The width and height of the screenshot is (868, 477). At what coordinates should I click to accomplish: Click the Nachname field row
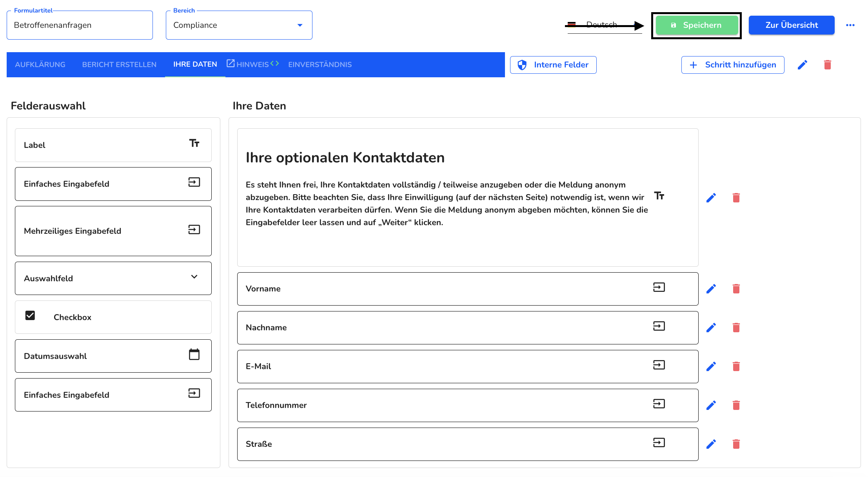(468, 328)
